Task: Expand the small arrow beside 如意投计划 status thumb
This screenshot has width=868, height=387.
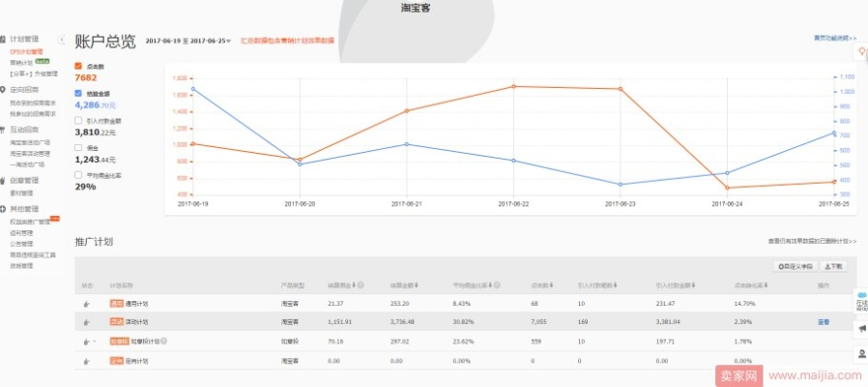Action: (95, 342)
